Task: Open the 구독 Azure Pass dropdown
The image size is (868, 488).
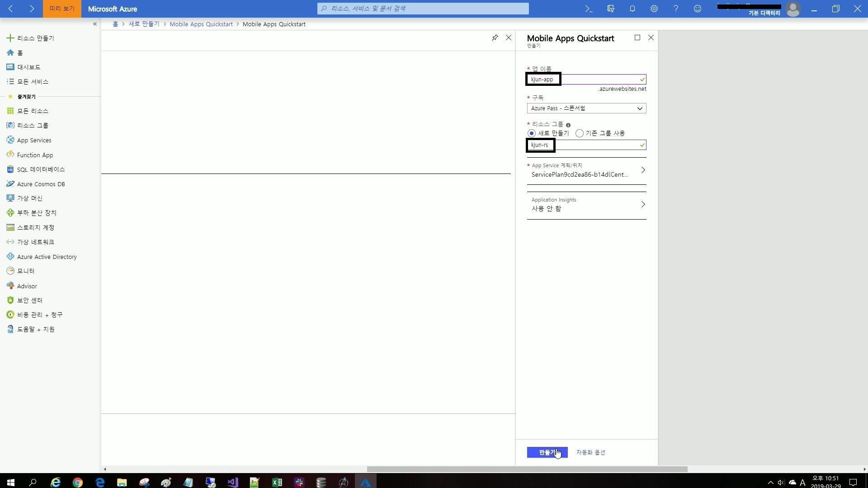Action: [x=586, y=108]
